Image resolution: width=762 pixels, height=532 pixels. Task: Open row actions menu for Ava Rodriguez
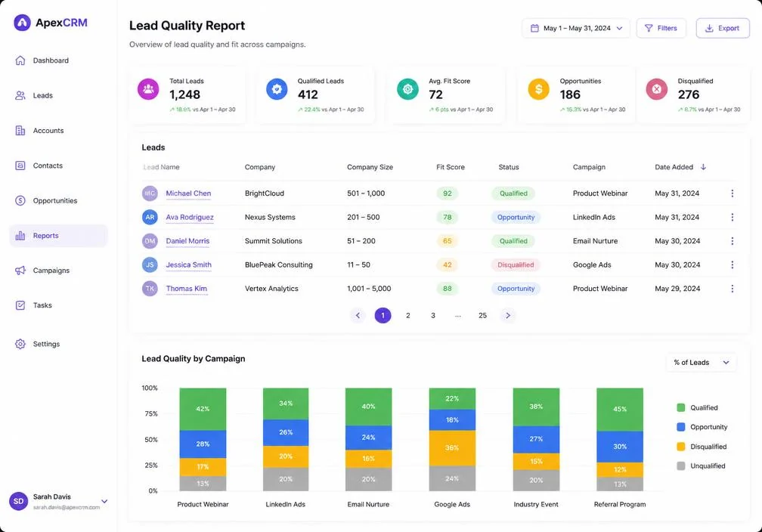732,217
